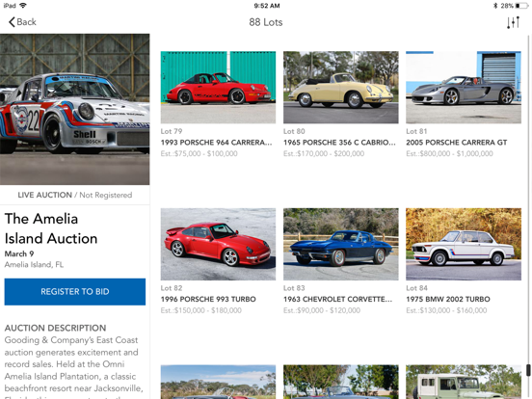Click the March 9 date text
Screen dimensions: 532x399
point(19,253)
